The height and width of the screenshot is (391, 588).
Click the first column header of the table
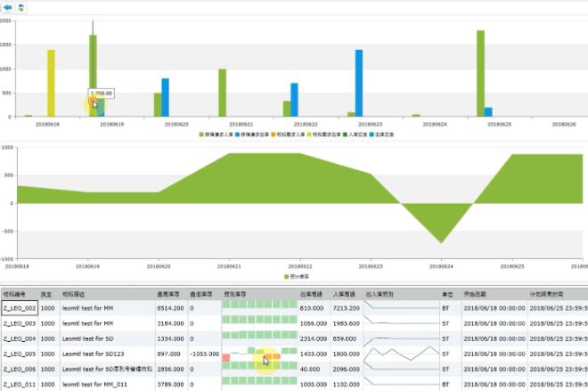click(20, 294)
